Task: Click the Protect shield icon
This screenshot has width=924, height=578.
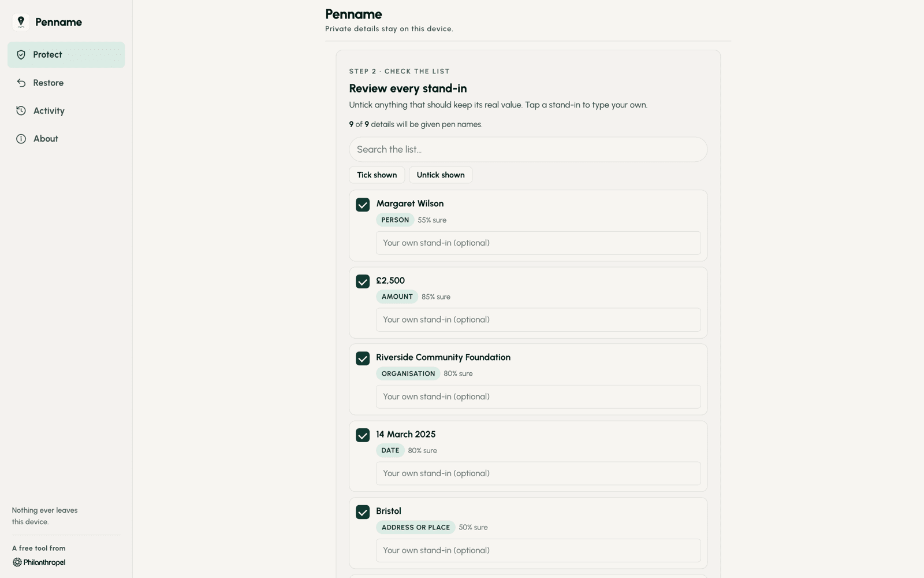Action: pos(21,55)
